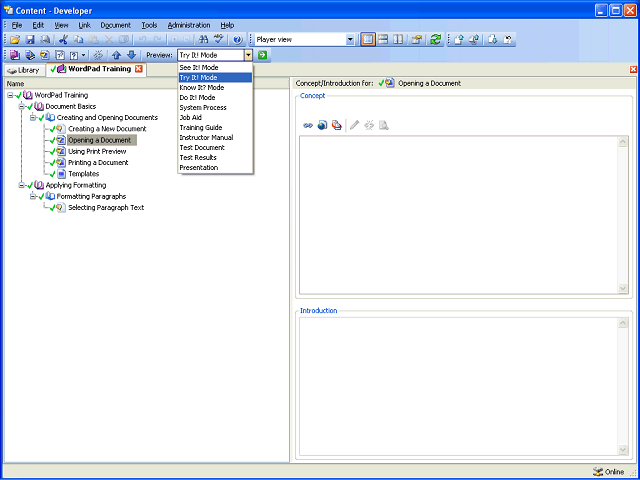This screenshot has height=480, width=640.
Task: Move the item up with blue arrow
Action: (116, 55)
